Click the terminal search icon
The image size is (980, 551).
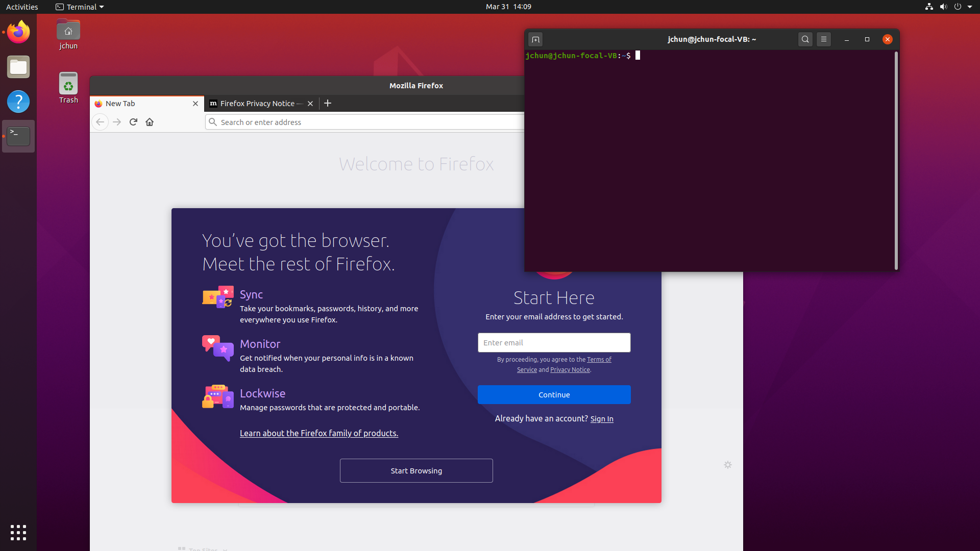click(805, 39)
